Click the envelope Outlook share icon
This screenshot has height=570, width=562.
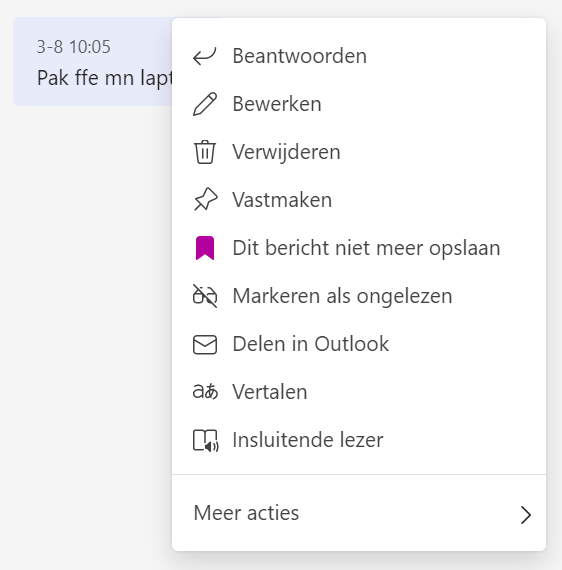(205, 344)
